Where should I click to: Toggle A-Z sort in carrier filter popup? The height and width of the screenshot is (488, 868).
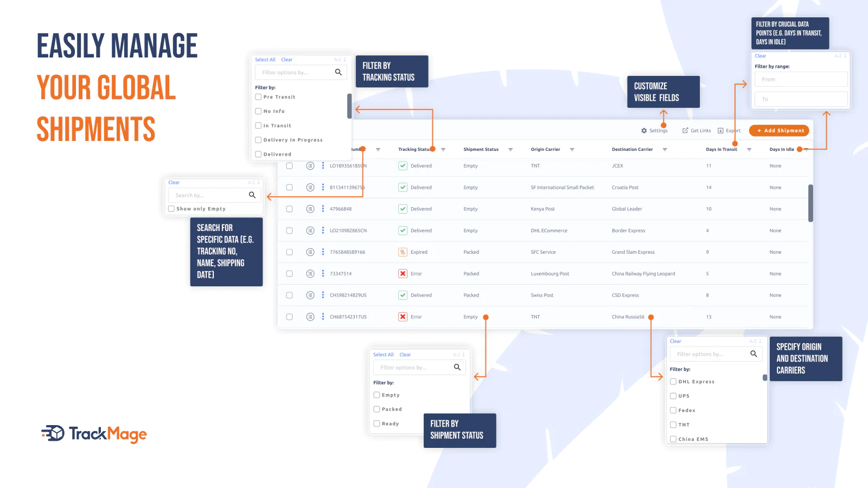click(755, 341)
